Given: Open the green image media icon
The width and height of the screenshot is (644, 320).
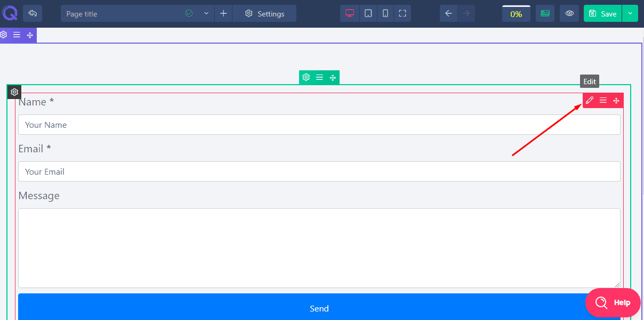Looking at the screenshot, I should [x=545, y=14].
